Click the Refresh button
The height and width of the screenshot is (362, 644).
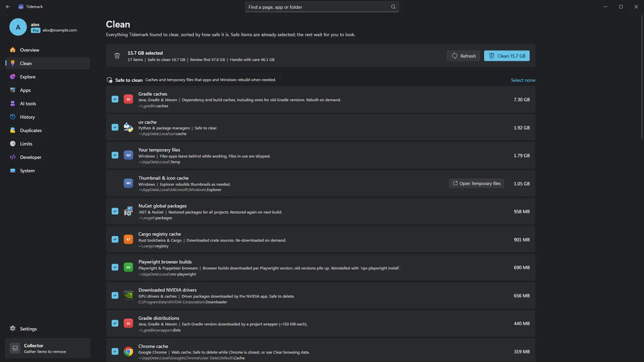463,56
